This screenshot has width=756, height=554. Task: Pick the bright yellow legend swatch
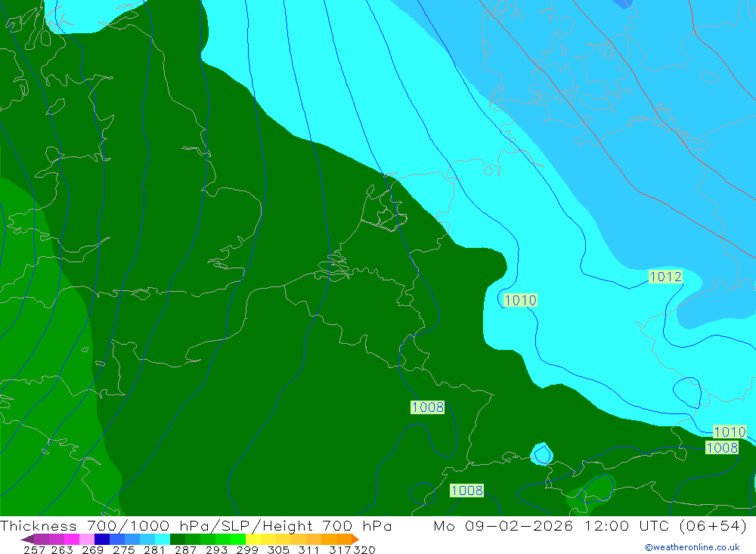[x=253, y=539]
